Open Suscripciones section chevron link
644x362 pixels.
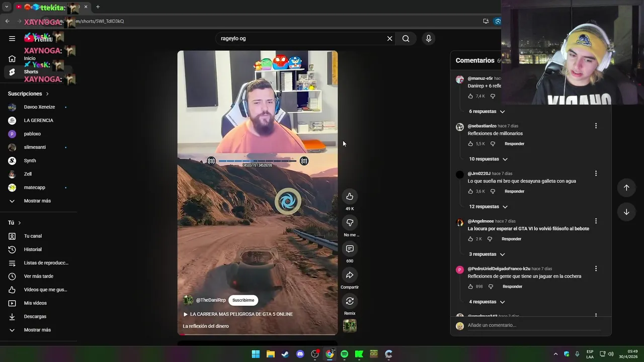pyautogui.click(x=28, y=94)
